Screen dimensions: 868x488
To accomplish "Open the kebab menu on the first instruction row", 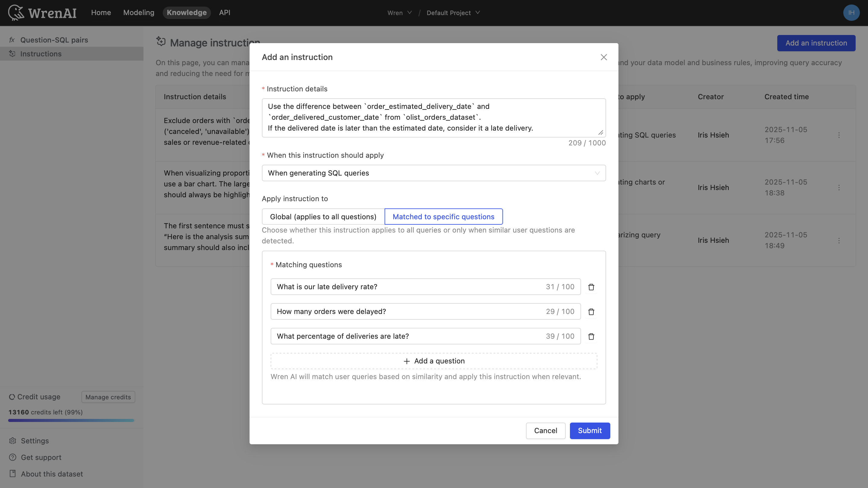I will coord(839,135).
